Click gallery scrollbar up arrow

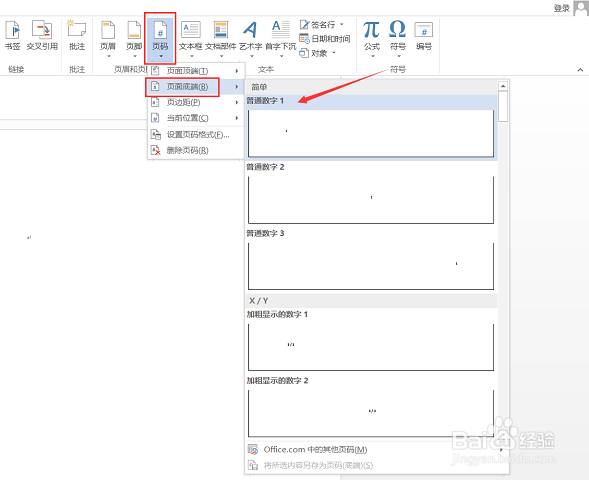pos(503,86)
